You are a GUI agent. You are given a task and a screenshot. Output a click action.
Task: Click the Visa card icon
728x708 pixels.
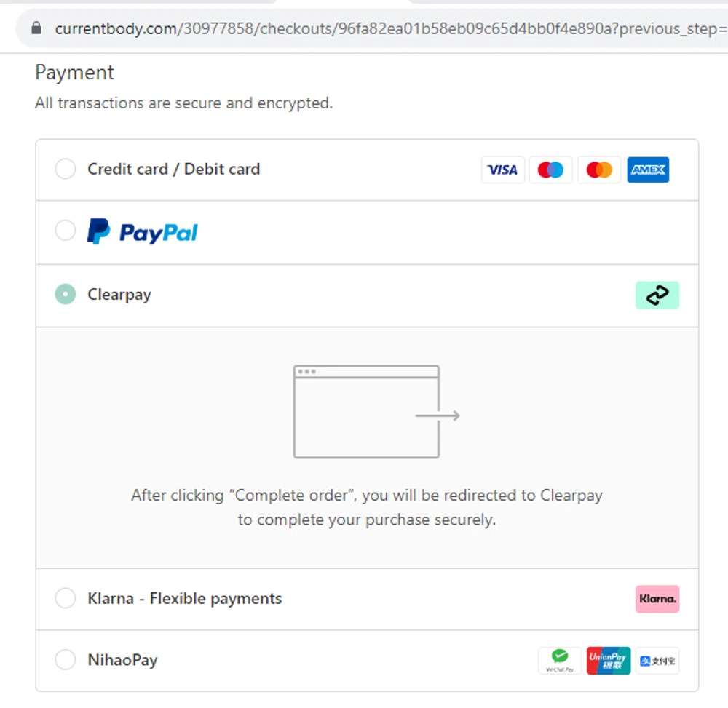coord(502,170)
